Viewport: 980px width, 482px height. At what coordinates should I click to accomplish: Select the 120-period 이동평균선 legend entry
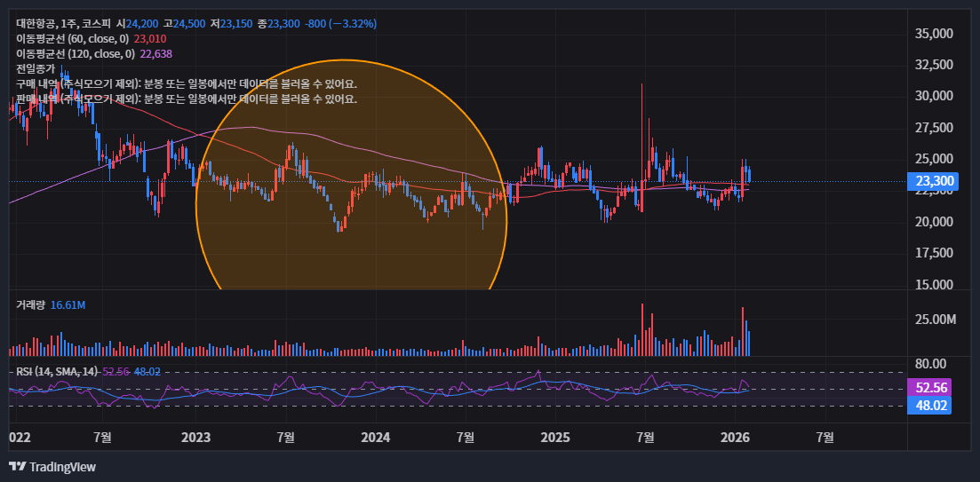pyautogui.click(x=76, y=54)
